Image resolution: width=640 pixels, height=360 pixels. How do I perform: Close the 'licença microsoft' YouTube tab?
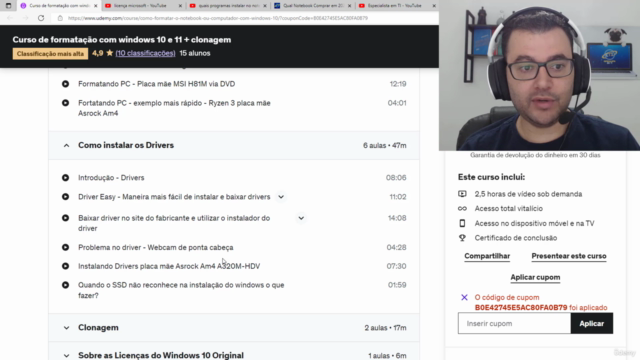pyautogui.click(x=180, y=6)
